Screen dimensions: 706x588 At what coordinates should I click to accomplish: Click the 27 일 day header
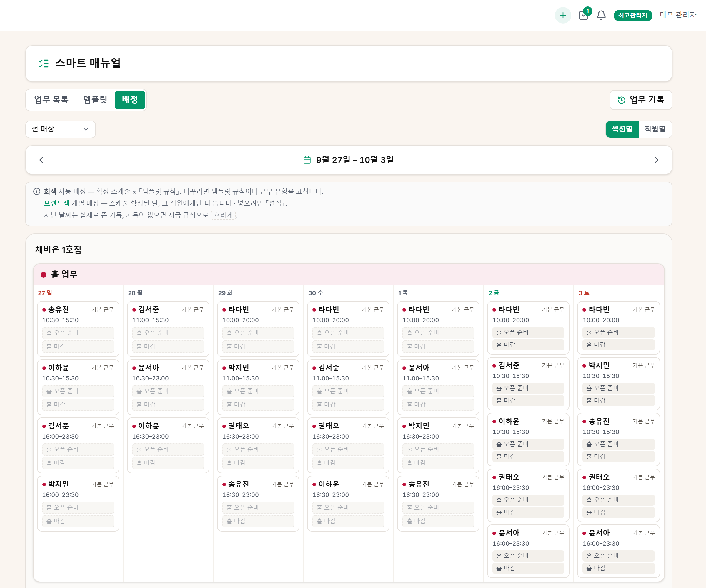tap(45, 293)
